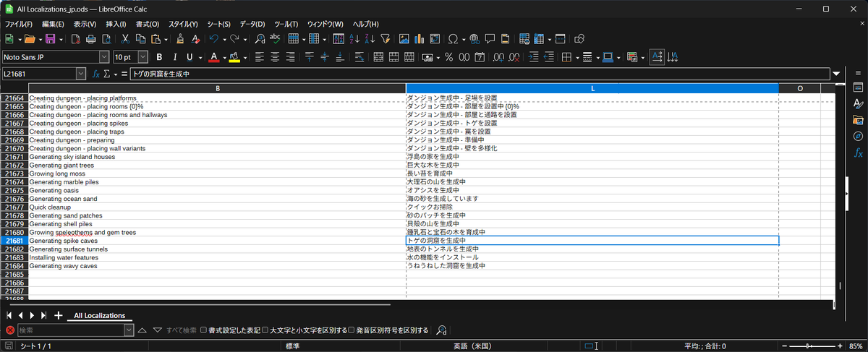
Task: Open the ファイル(F) menu
Action: (x=20, y=24)
